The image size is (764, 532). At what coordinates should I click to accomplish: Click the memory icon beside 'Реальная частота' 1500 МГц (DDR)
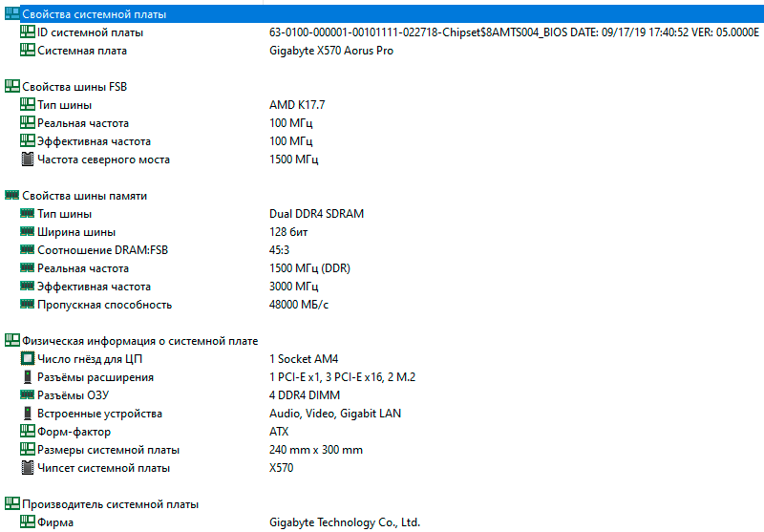[28, 268]
